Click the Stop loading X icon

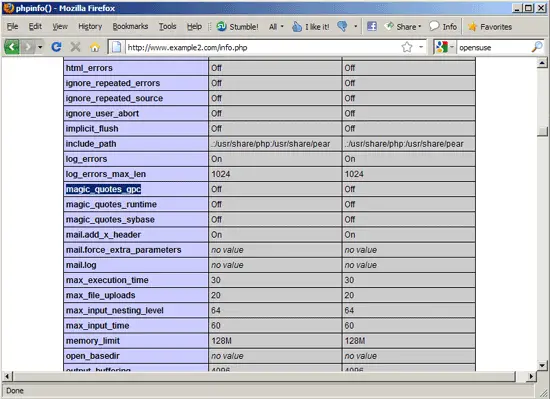tap(75, 47)
